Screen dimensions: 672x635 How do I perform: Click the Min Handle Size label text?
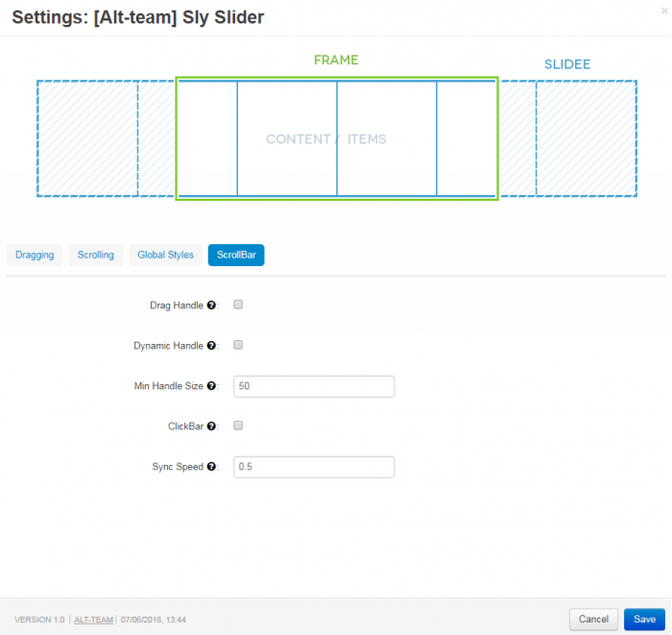coord(169,386)
